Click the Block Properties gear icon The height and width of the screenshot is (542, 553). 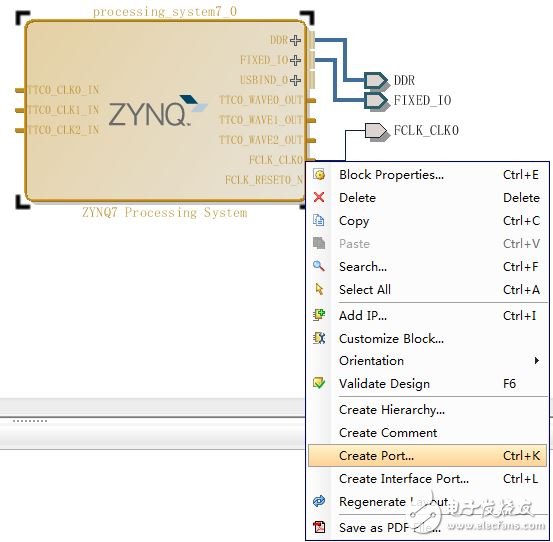[x=319, y=175]
